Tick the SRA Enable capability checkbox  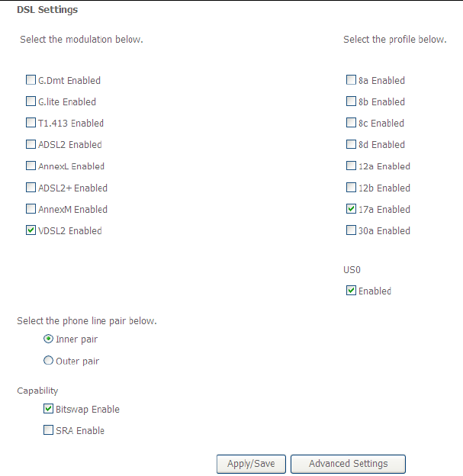[49, 430]
